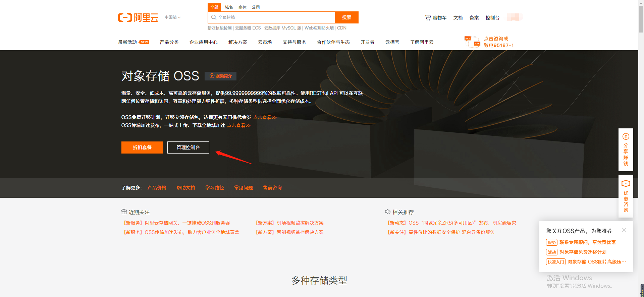Select the 公司 search tab

pyautogui.click(x=256, y=7)
